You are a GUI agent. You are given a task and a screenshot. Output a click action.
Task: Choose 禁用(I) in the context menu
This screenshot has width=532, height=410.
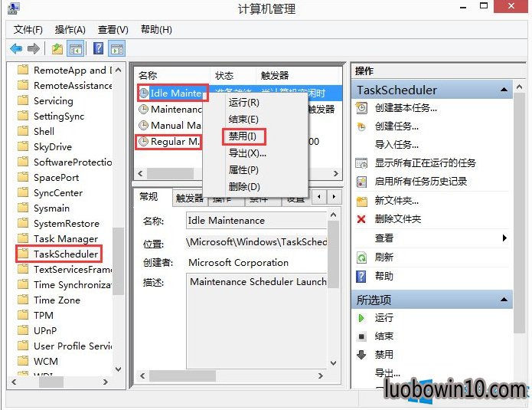[242, 136]
